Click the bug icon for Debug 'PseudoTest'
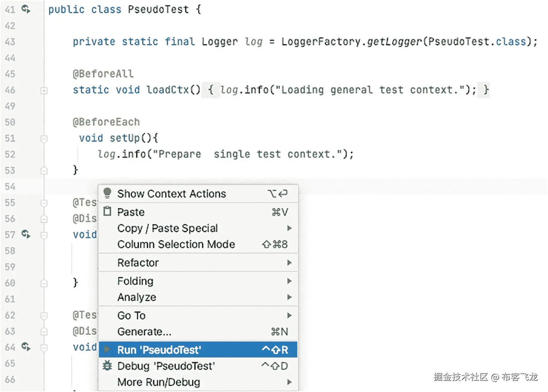Screen dimensions: 548x392 (x=107, y=365)
